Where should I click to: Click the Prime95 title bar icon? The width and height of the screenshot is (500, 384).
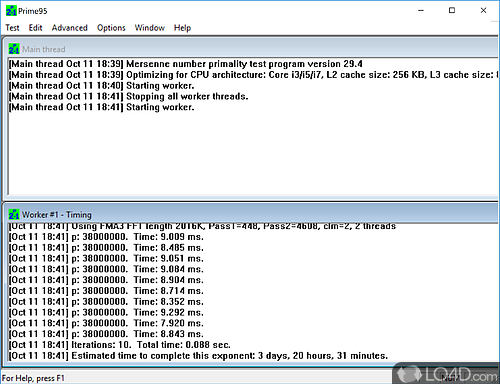pyautogui.click(x=11, y=11)
